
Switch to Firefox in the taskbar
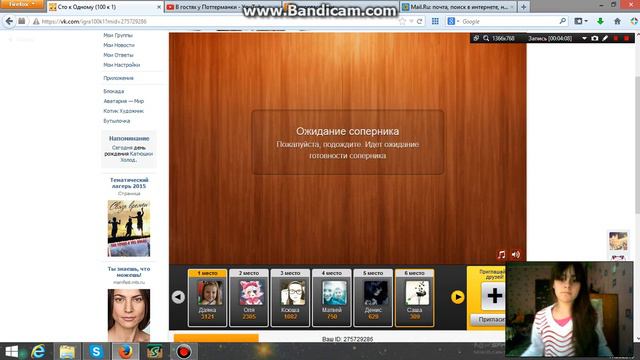click(125, 352)
